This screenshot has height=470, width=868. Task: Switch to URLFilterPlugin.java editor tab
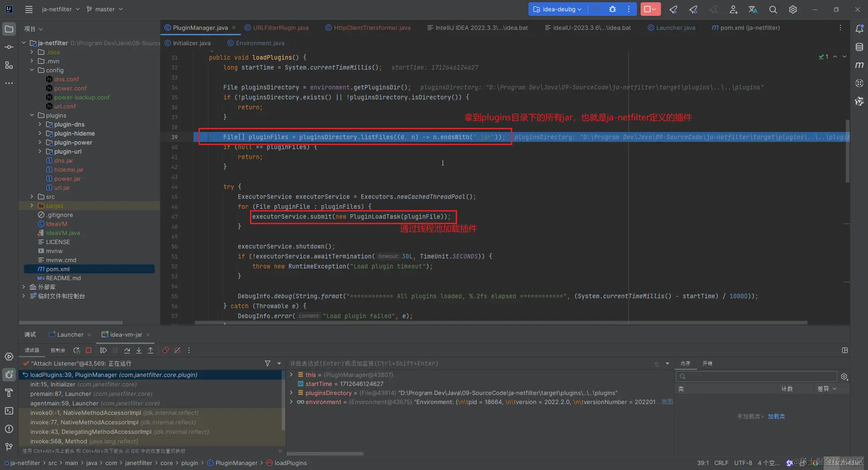pos(276,28)
